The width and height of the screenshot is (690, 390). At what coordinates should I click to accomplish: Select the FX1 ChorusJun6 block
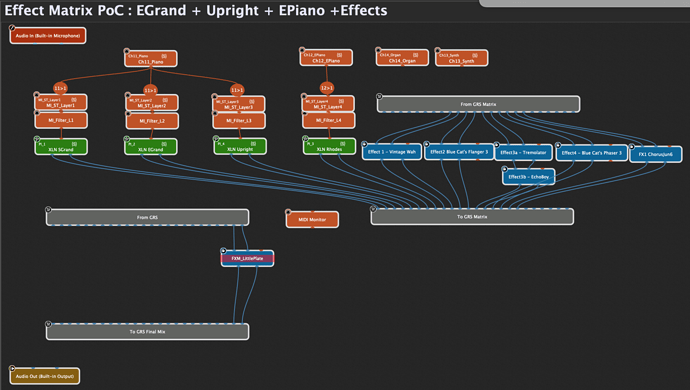[x=656, y=155]
